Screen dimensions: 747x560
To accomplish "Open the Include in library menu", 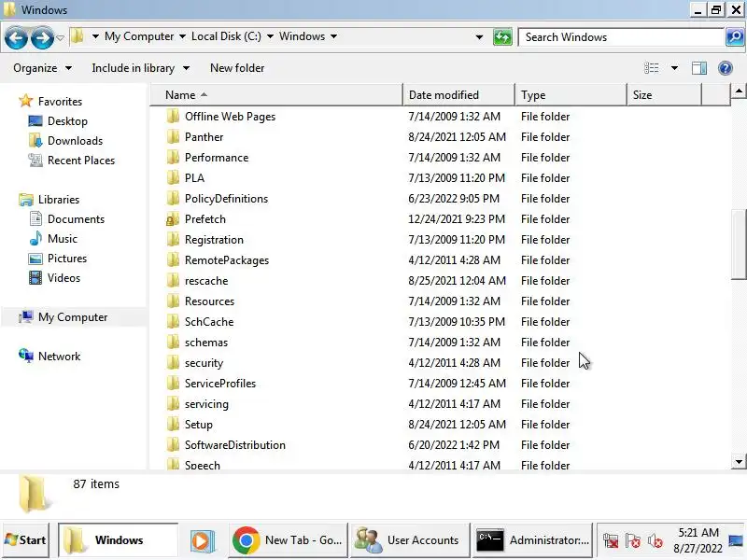I will point(141,68).
